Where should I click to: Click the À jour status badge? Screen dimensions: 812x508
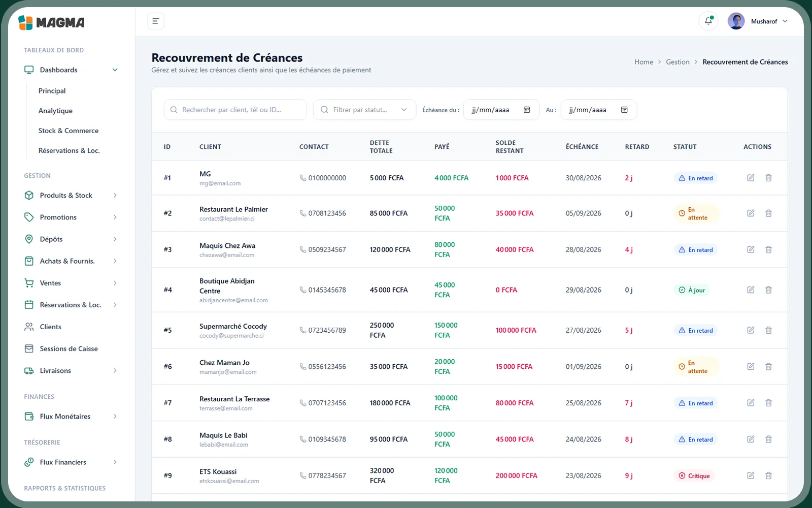[692, 290]
